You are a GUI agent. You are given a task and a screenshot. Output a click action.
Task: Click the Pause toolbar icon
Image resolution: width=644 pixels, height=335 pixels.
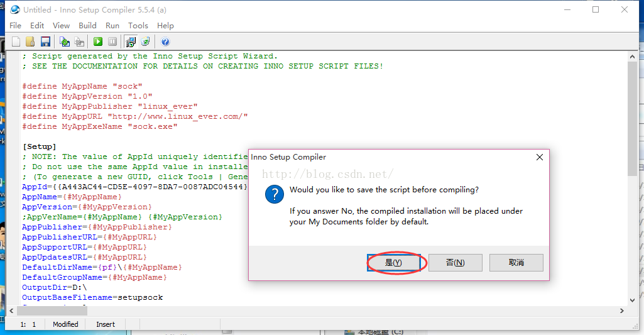pos(112,41)
